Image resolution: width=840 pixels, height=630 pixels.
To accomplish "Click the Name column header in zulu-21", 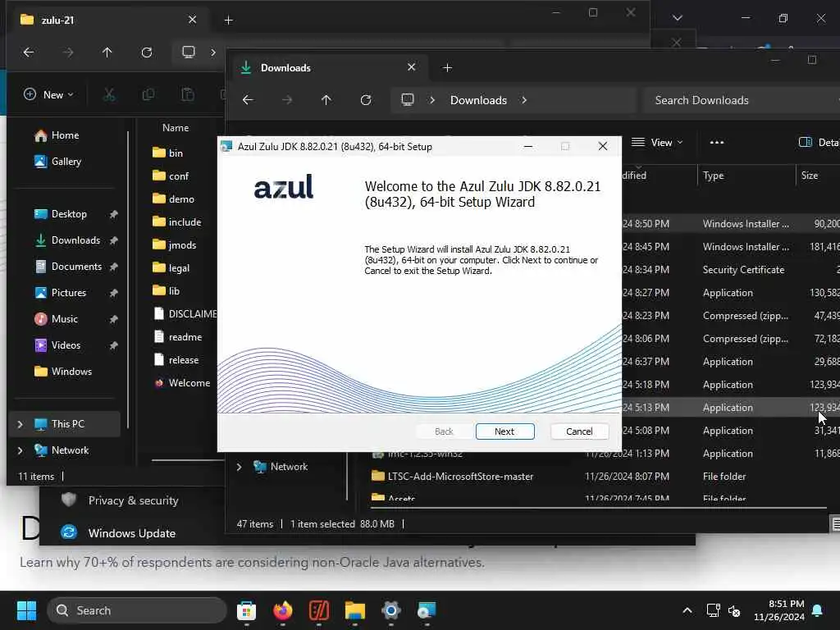I will click(x=176, y=128).
